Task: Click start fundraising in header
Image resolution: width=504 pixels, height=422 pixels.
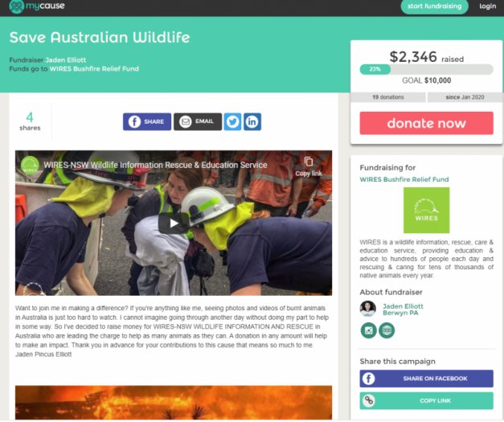Action: (x=434, y=6)
